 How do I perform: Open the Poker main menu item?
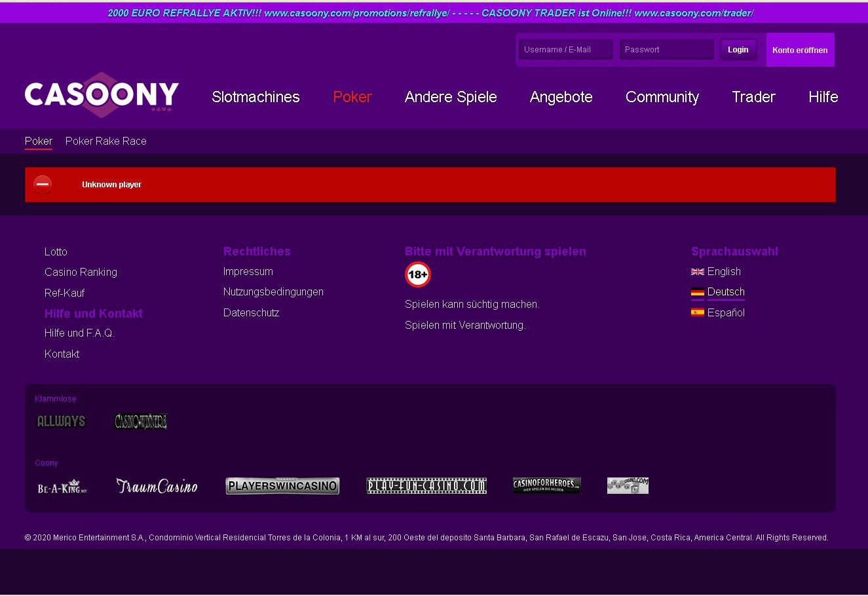[352, 97]
